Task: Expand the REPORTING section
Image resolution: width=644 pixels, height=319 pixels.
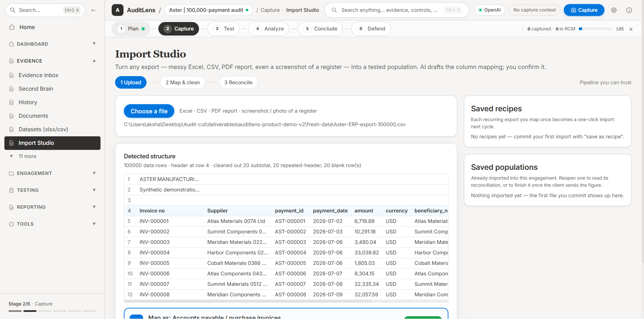Action: 52,207
